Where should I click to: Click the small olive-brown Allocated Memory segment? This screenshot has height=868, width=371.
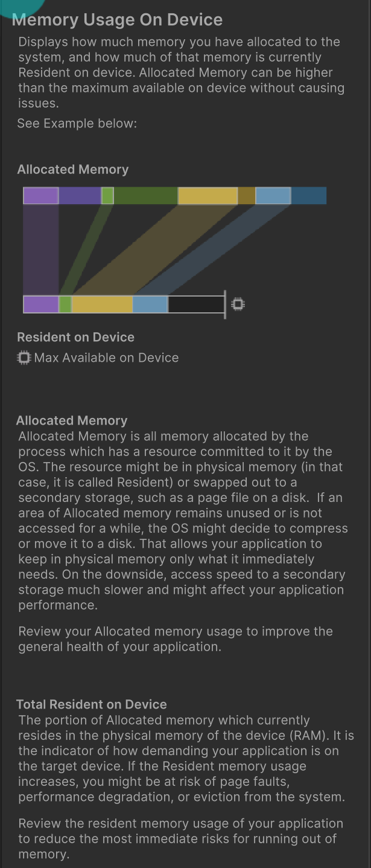pyautogui.click(x=246, y=196)
